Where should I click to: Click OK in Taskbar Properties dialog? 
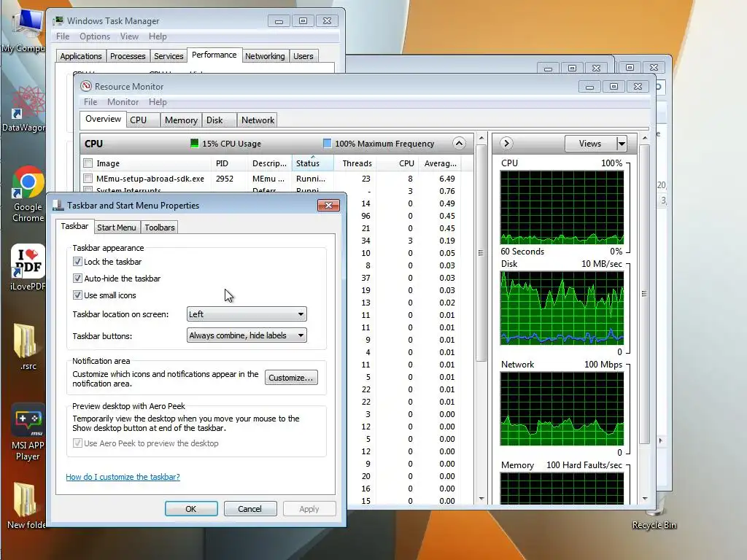[191, 508]
